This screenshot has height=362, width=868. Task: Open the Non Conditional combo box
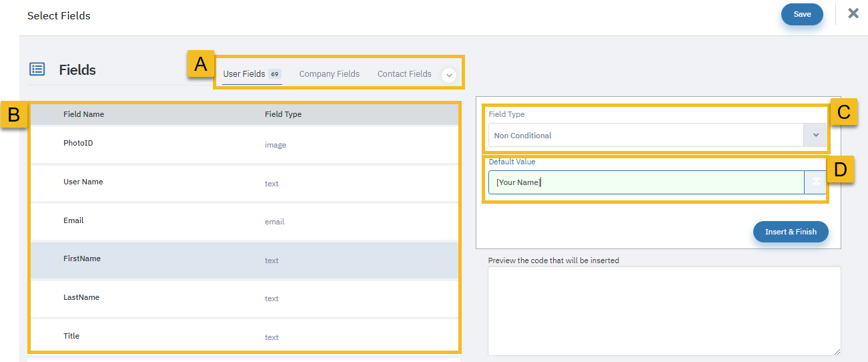(657, 136)
